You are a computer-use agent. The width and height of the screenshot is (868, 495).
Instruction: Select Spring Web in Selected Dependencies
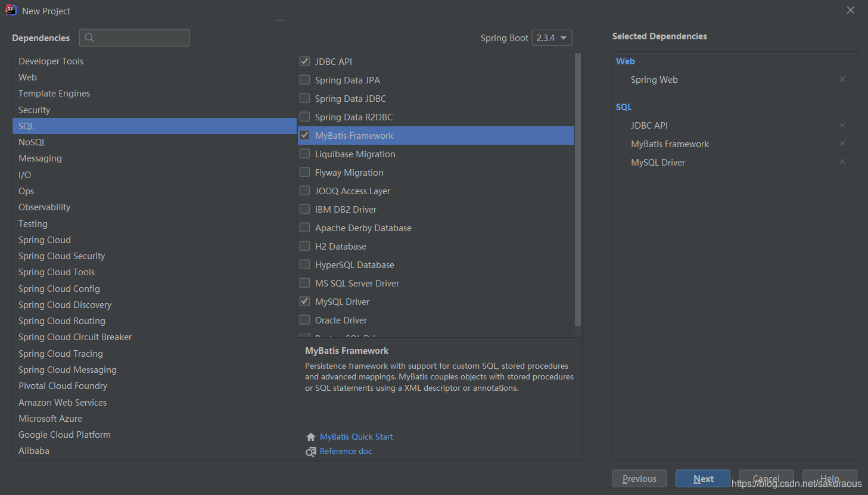point(654,80)
